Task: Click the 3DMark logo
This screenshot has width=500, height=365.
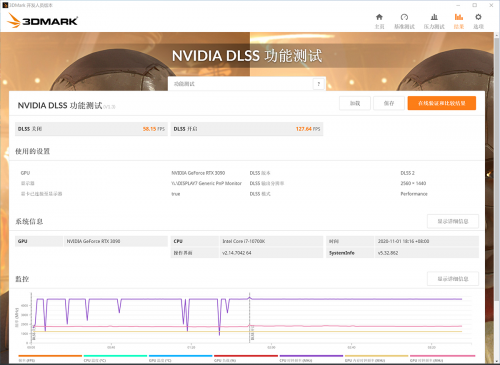Action: click(42, 21)
